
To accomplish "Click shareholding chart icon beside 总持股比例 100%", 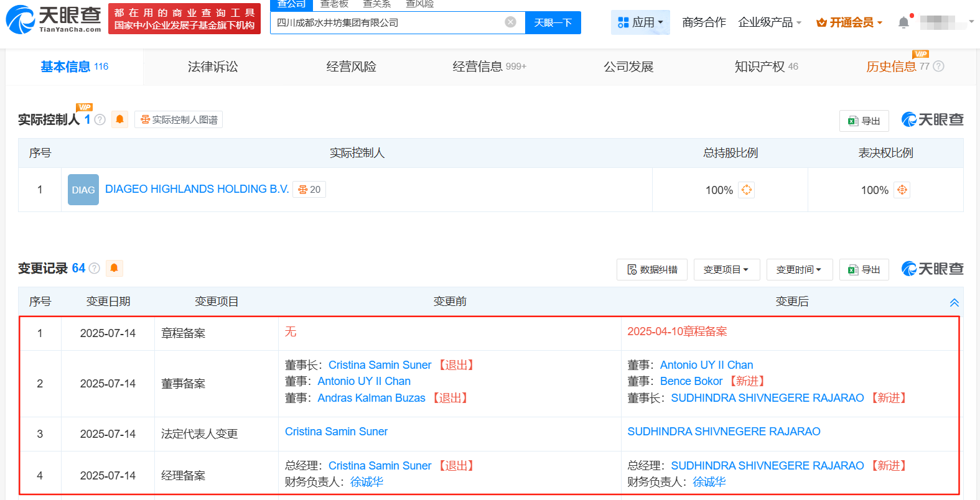I will pos(746,190).
